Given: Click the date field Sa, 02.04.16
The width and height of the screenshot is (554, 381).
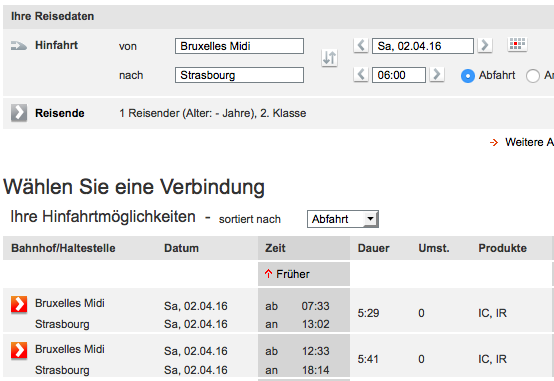Looking at the screenshot, I should [x=423, y=46].
